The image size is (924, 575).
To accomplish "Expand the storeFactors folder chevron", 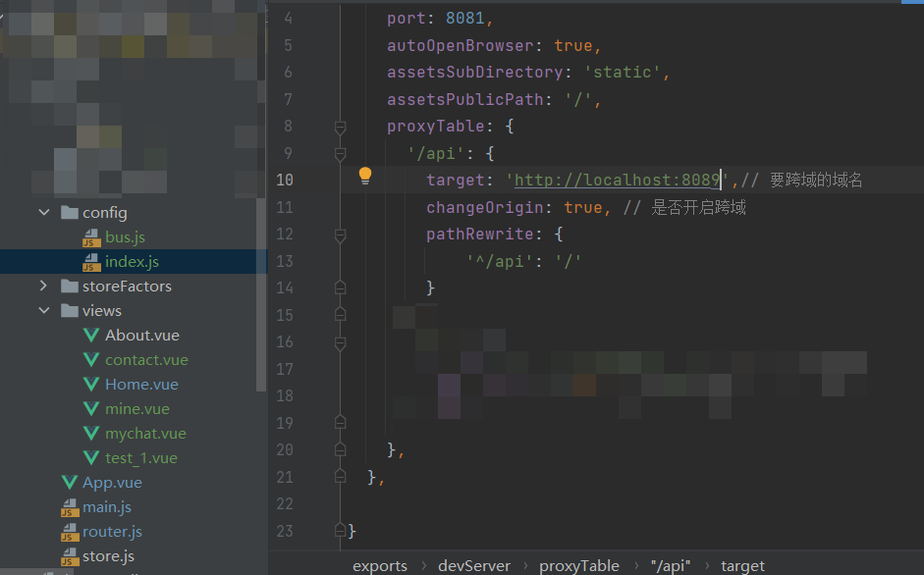I will point(43,286).
